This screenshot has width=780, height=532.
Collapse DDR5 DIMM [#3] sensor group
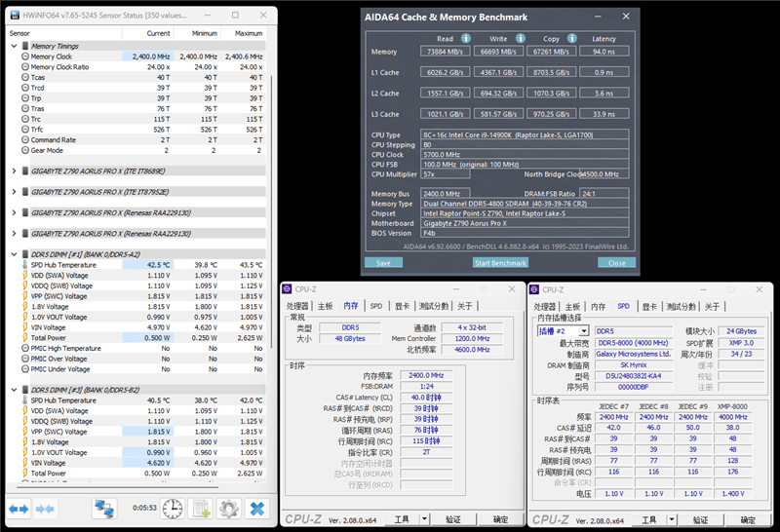[14, 390]
